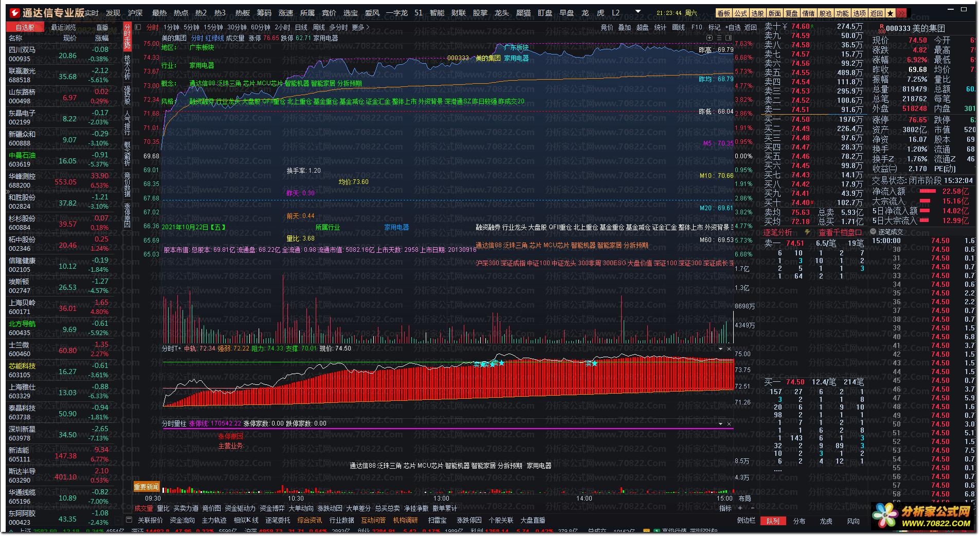Viewport: 980px width, 536px height.
Task: Open the 分时量柱 panel dropdown arrow
Action: pyautogui.click(x=720, y=424)
